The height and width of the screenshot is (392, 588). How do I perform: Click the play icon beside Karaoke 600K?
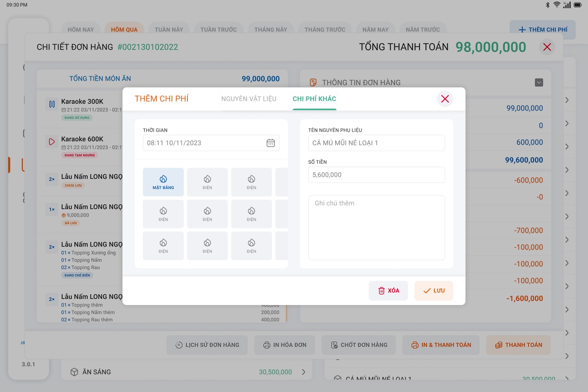[x=52, y=142]
